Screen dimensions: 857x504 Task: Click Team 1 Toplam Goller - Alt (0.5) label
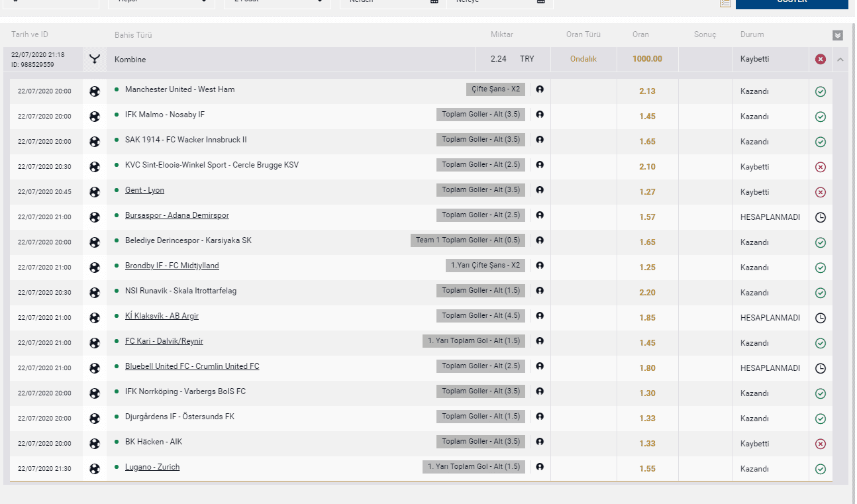[468, 240]
